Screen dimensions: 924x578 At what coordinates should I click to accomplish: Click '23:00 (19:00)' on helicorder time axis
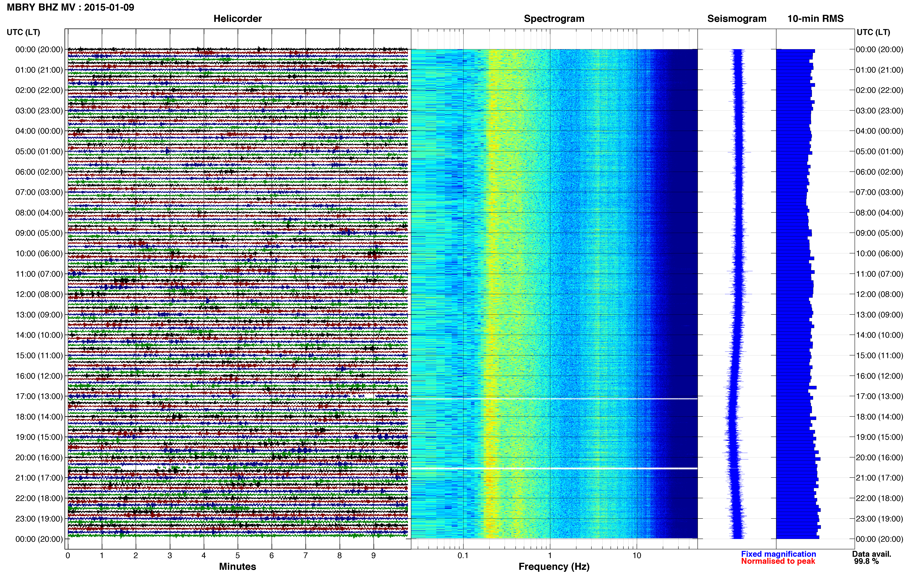coord(39,519)
